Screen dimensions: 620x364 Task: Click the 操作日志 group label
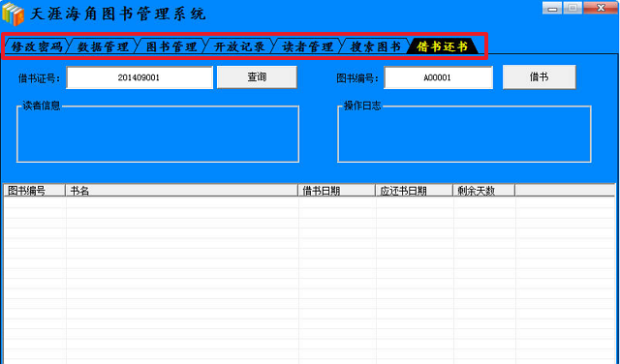[362, 106]
